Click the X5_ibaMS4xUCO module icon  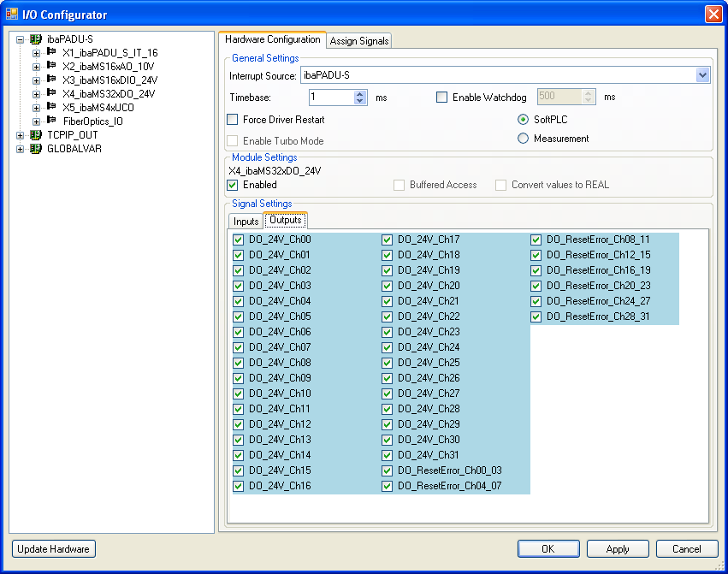[51, 107]
